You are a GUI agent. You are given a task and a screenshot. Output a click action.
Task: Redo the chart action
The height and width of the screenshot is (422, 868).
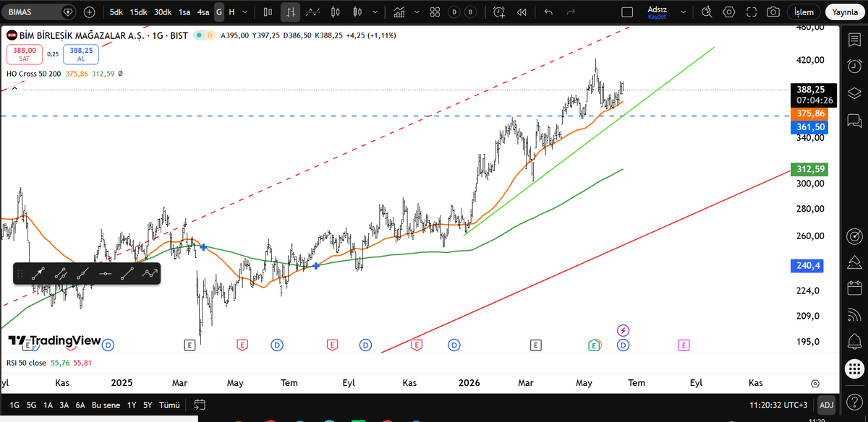(571, 12)
